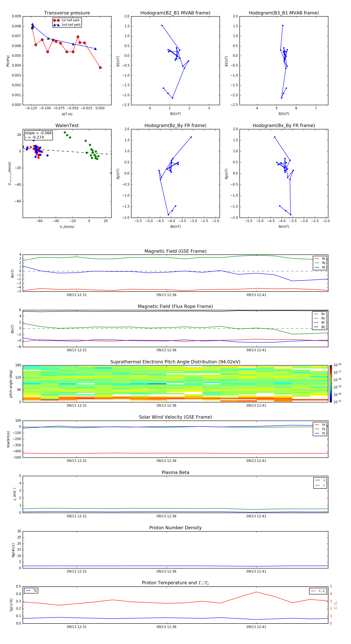Click 'Magnetic Field (GSE Frame)' title
Viewport: 351px width, 644px height.
pyautogui.click(x=175, y=251)
